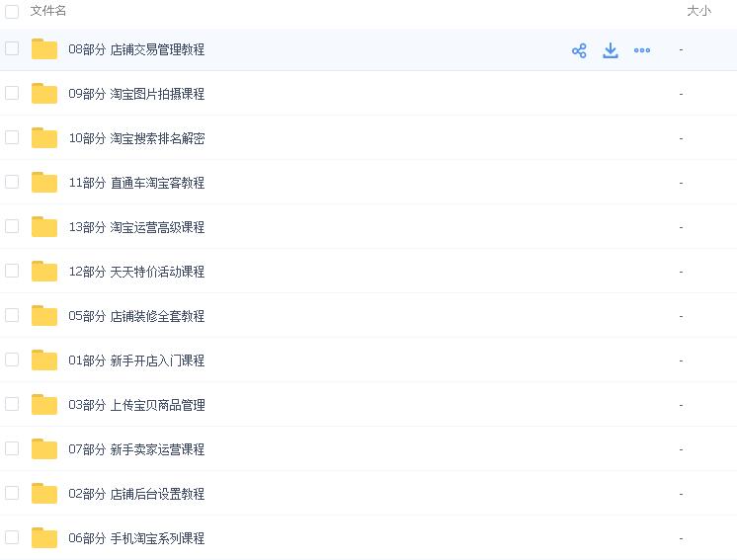
Task: Open folder name 02部分 店铺后台设置教程
Action: [x=136, y=494]
